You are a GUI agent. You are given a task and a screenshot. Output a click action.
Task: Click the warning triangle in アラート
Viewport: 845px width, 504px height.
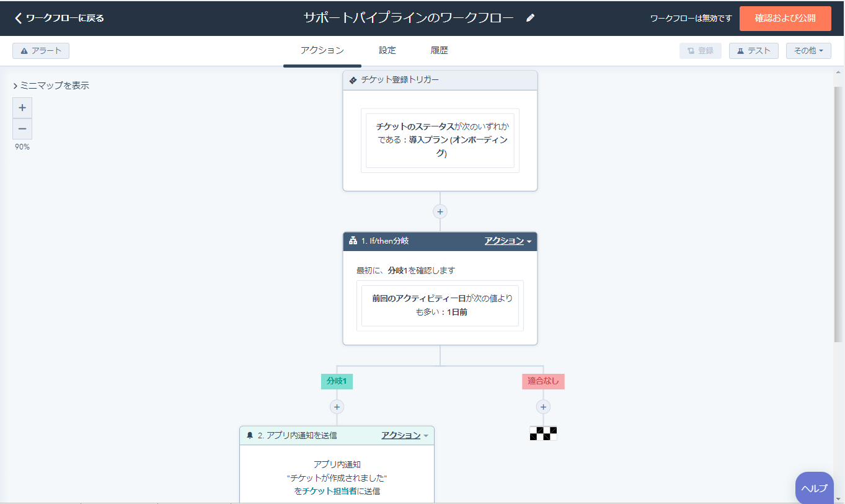[x=24, y=51]
